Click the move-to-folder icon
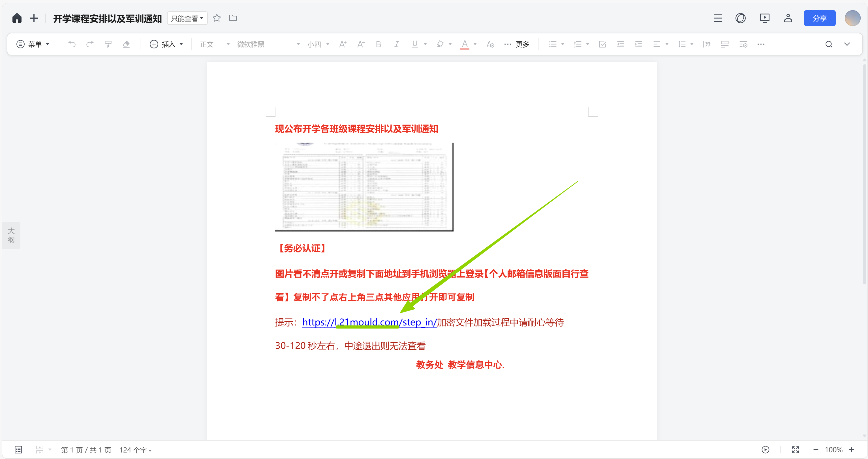The height and width of the screenshot is (459, 868). pos(233,18)
